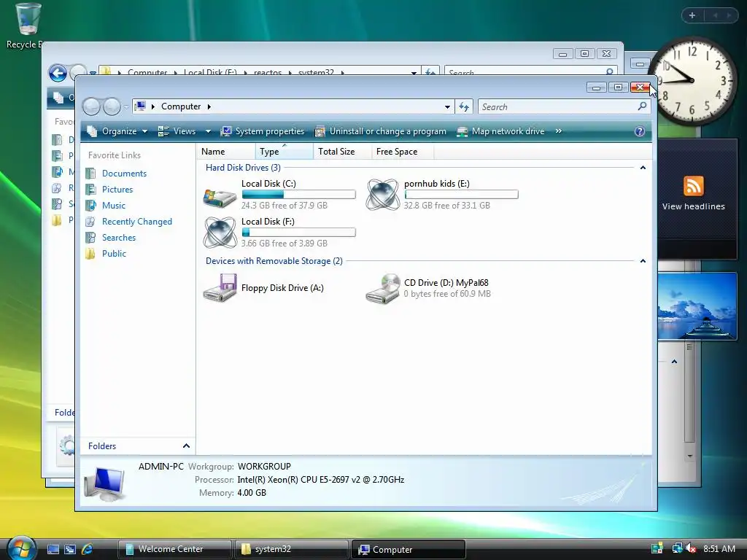The height and width of the screenshot is (560, 747).
Task: Click the Back arrow in the Computer window
Action: 91,106
